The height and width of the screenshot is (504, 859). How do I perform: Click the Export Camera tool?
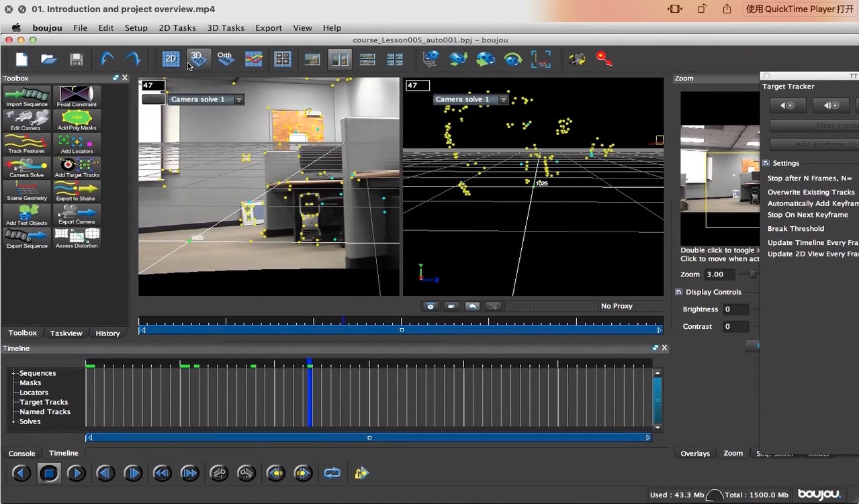click(x=77, y=214)
